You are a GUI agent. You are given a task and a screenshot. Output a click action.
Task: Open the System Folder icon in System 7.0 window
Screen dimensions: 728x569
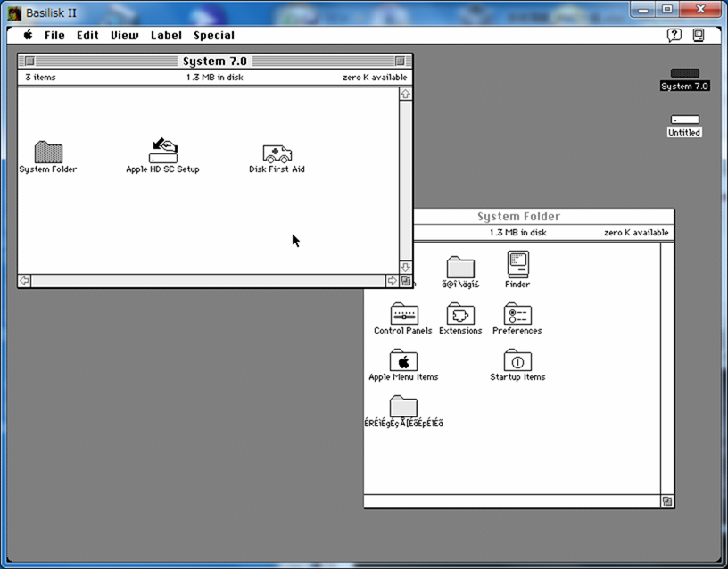point(48,152)
